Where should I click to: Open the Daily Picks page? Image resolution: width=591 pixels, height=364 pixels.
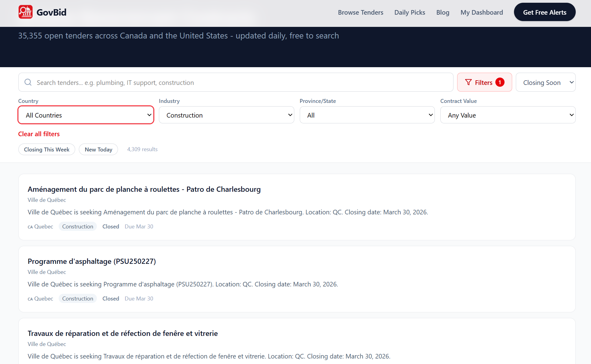[409, 13]
